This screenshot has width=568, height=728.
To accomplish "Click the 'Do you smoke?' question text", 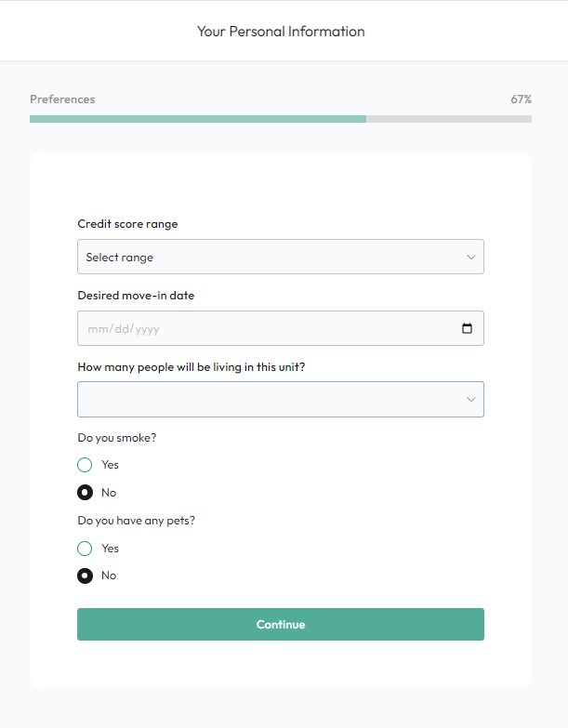I will click(x=117, y=438).
